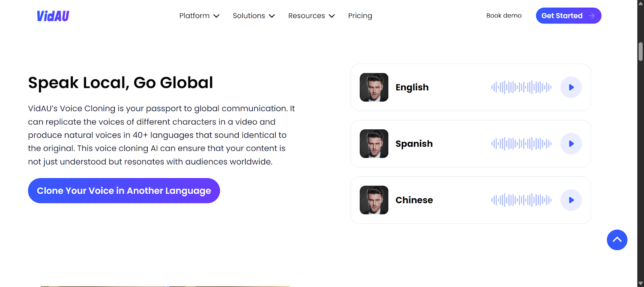Click the English audio waveform

(x=521, y=87)
